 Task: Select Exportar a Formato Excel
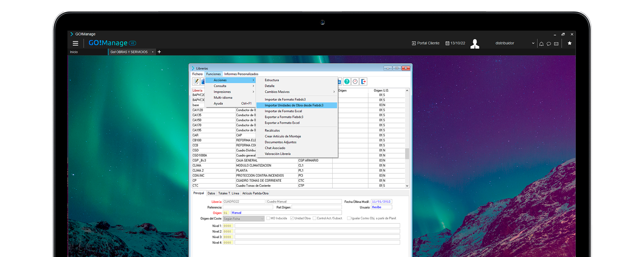pos(297,123)
